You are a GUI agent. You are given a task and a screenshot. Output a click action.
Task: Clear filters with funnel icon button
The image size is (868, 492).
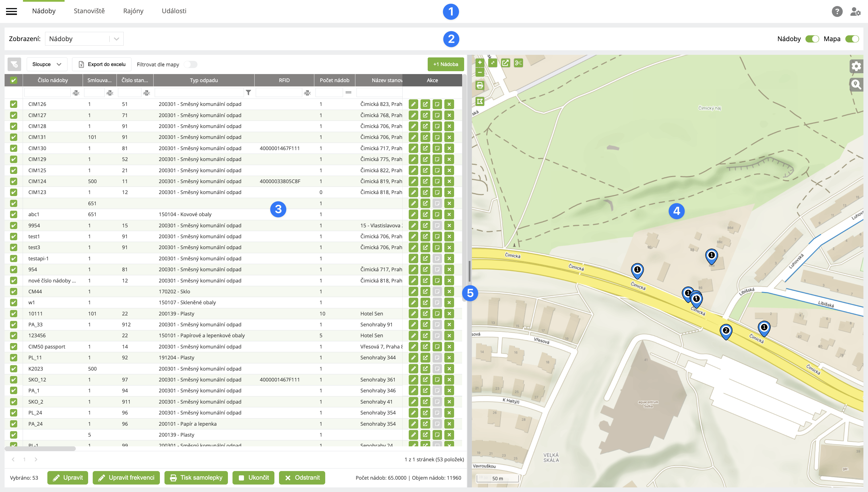14,64
